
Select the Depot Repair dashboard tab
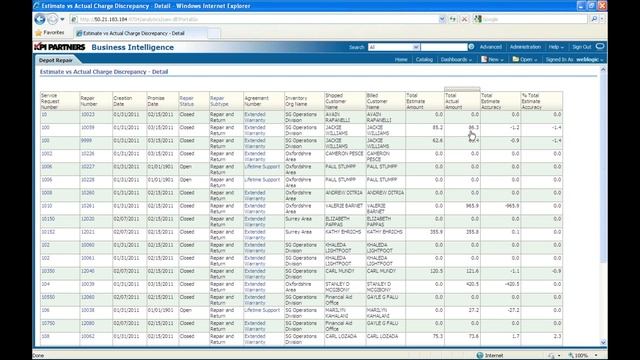[x=56, y=60]
